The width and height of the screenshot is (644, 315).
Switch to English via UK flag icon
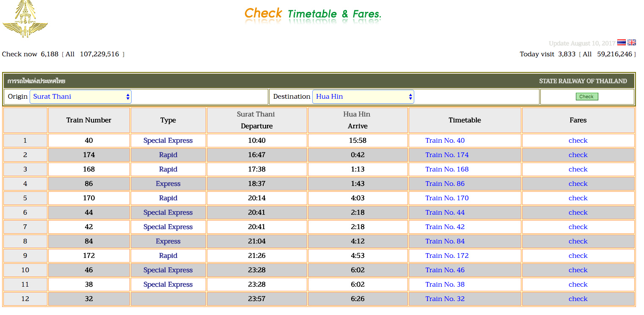(x=632, y=42)
